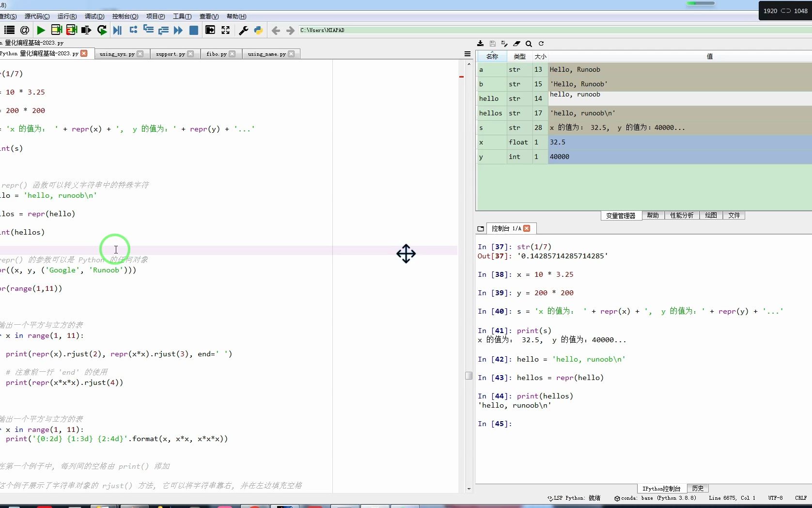The width and height of the screenshot is (812, 508).
Task: Go back to previous cursor location
Action: click(276, 31)
